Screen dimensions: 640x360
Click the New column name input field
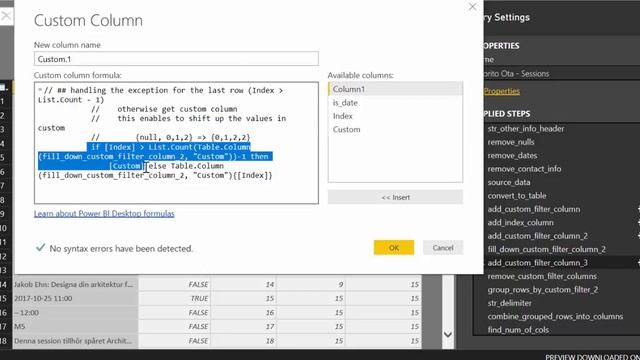(x=176, y=59)
